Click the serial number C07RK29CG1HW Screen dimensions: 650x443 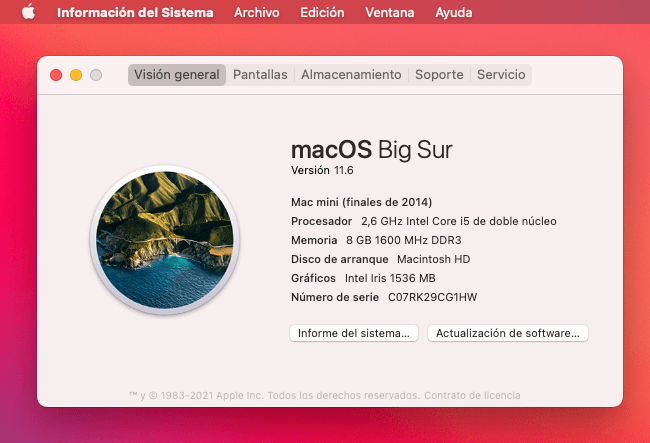click(432, 297)
